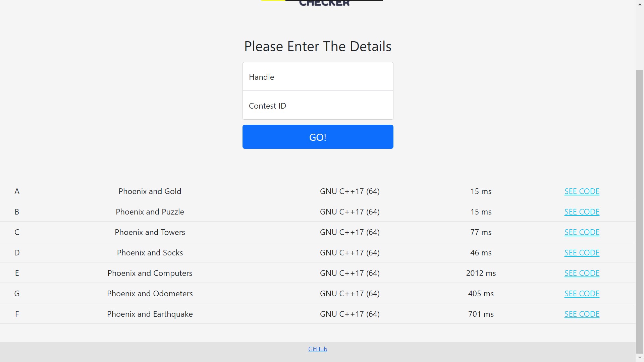The width and height of the screenshot is (644, 362).
Task: Click the vertical scrollbar thumb
Action: [640, 211]
